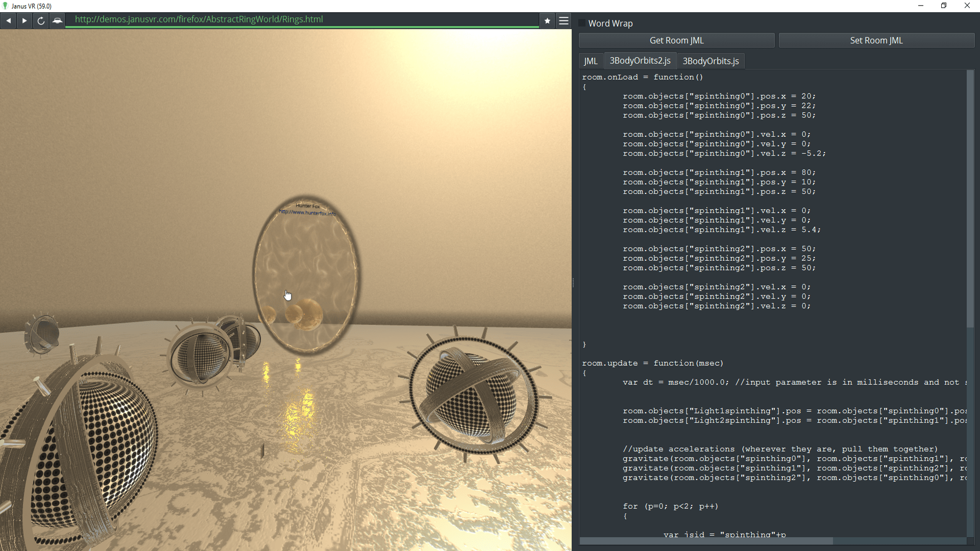This screenshot has height=551, width=980.
Task: Click the Set Room JML button
Action: tap(876, 40)
